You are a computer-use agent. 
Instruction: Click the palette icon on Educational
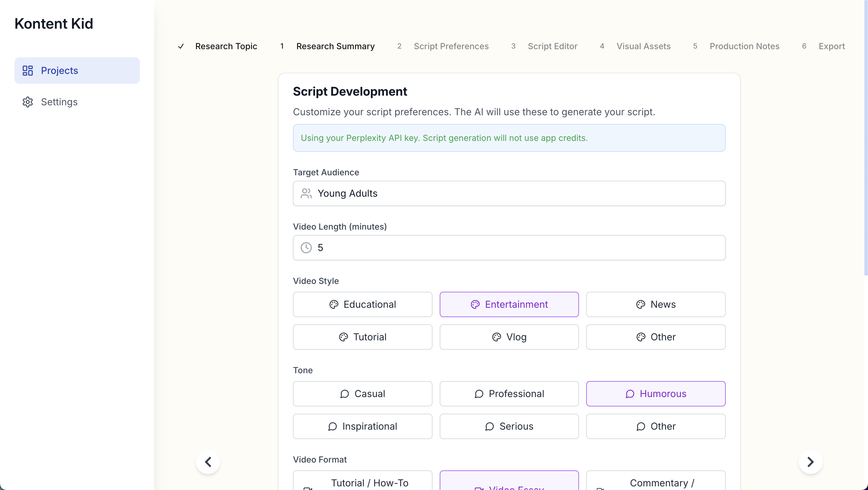click(x=334, y=304)
